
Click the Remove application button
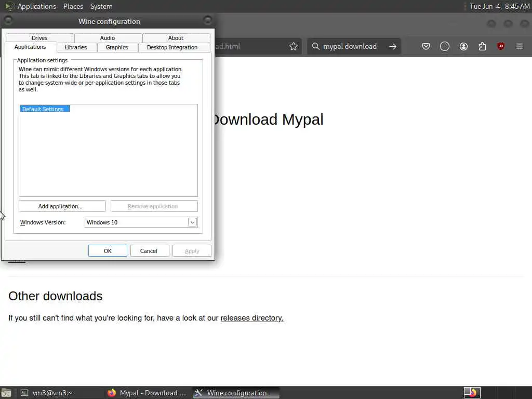[154, 206]
